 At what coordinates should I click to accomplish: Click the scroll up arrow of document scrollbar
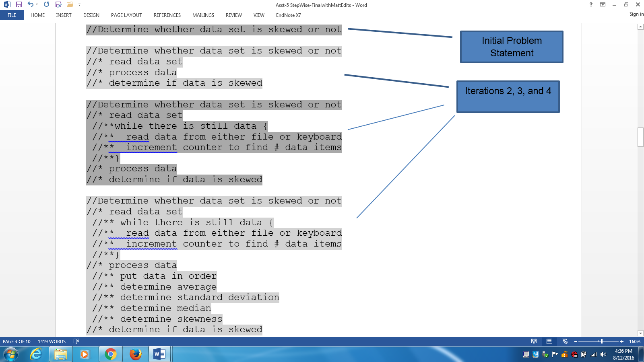pyautogui.click(x=640, y=27)
